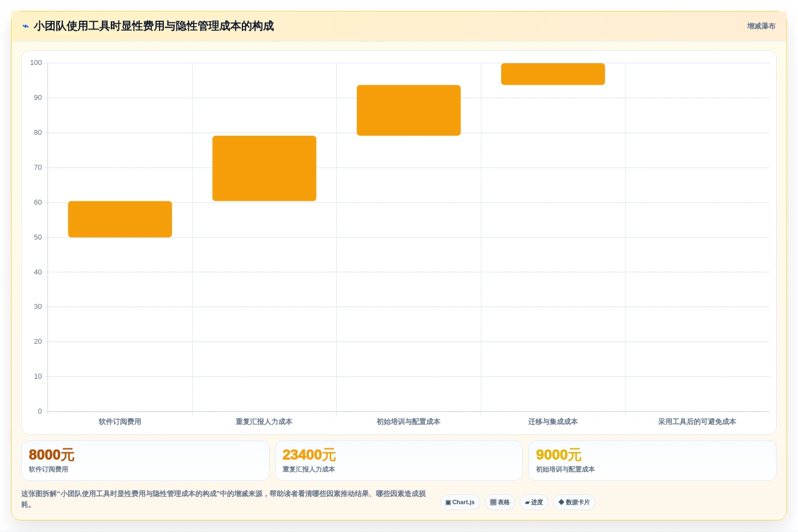Select the 初始培训与配置成本 orange bar
The width and height of the screenshot is (798, 532).
coord(409,110)
